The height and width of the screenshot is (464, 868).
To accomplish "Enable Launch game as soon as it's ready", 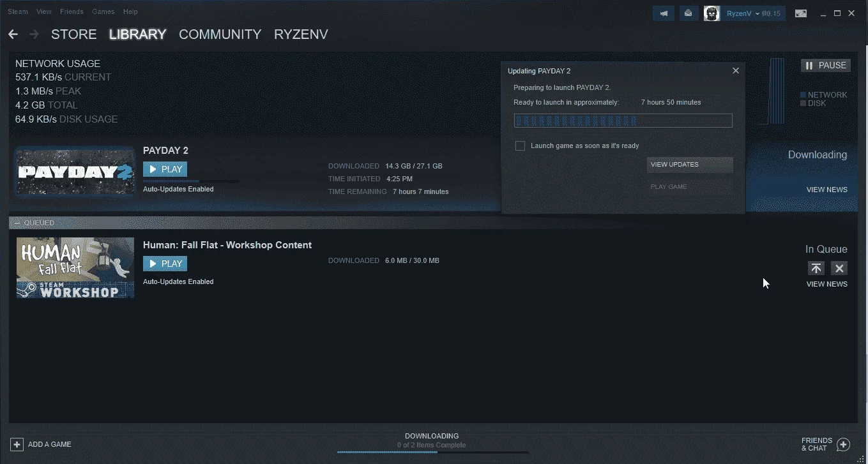I will (x=520, y=146).
